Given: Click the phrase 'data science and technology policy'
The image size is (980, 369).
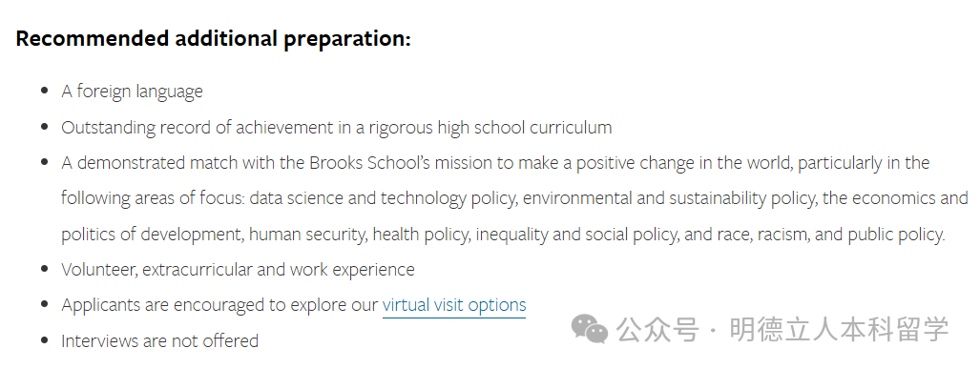Looking at the screenshot, I should (x=383, y=198).
